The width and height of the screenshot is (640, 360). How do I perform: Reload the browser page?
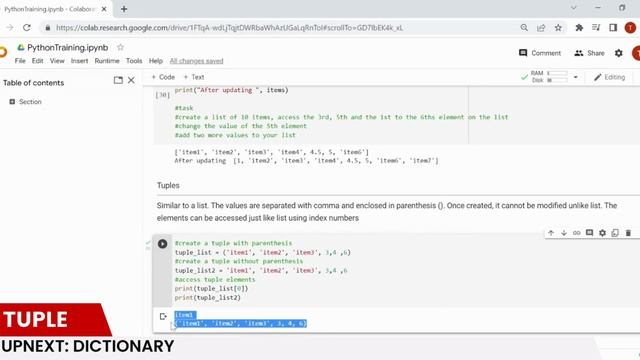pos(27,28)
